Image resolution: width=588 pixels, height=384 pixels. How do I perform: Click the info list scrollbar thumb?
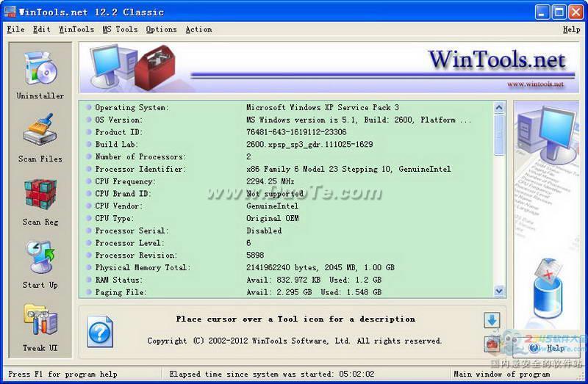[499, 135]
